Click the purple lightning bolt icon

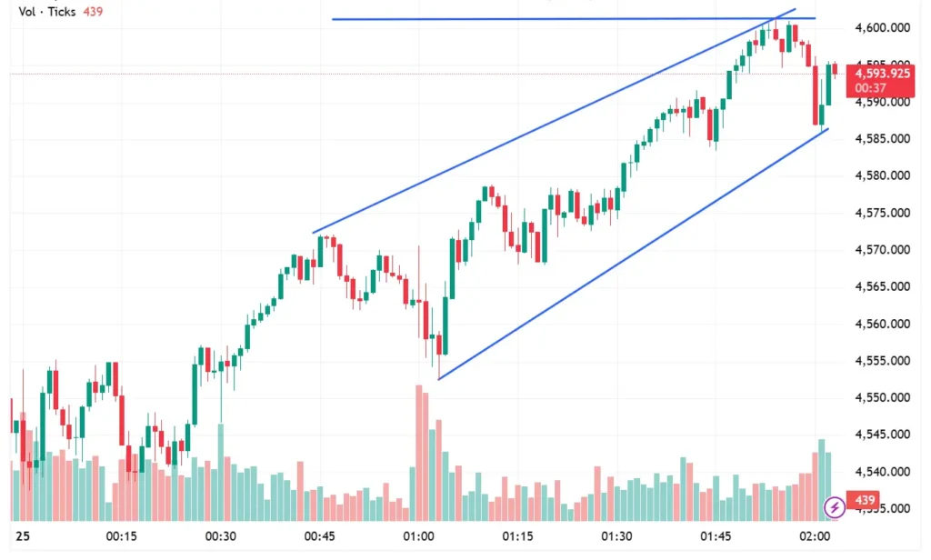pos(833,508)
